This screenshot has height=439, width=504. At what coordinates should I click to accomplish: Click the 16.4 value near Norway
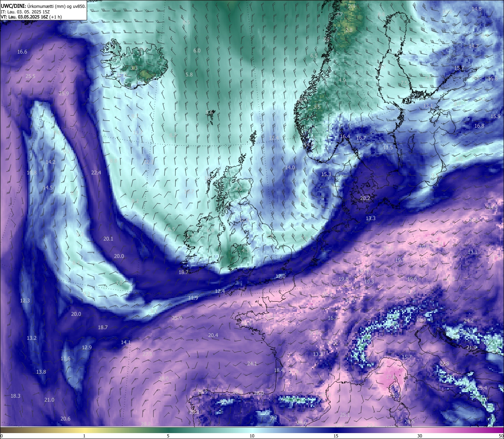click(345, 137)
